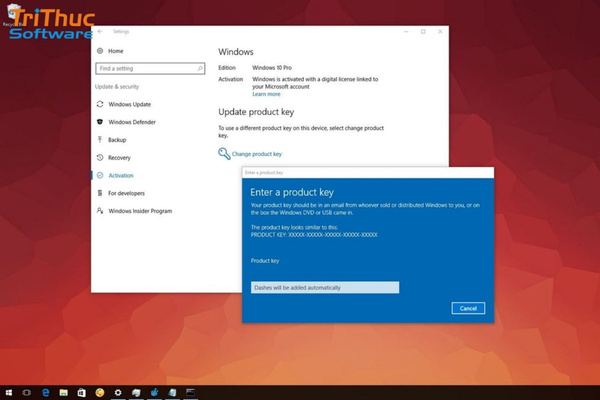The image size is (600, 400).
Task: Open the Recovery settings page
Action: [x=119, y=158]
